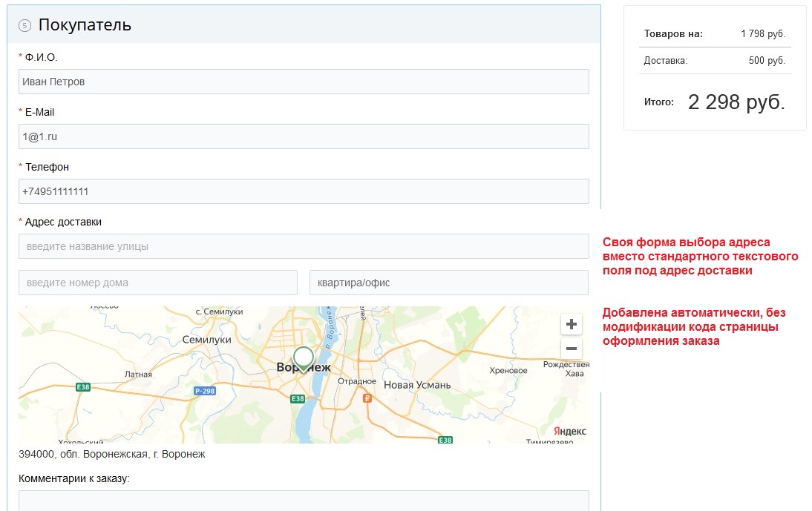Click the location pin over Воронеж
812x511 pixels.
(x=303, y=358)
